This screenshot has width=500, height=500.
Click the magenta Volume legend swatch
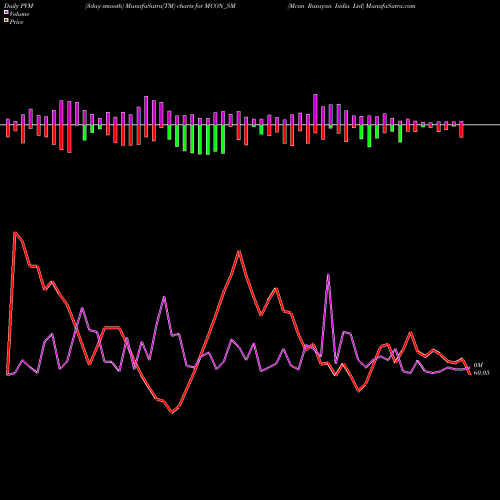click(6, 12)
